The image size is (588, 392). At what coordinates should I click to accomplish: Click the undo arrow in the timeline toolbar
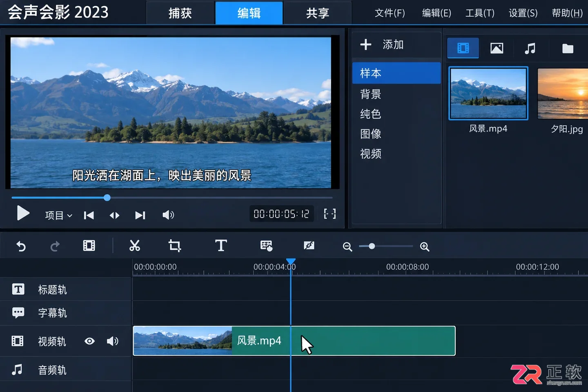click(x=21, y=246)
